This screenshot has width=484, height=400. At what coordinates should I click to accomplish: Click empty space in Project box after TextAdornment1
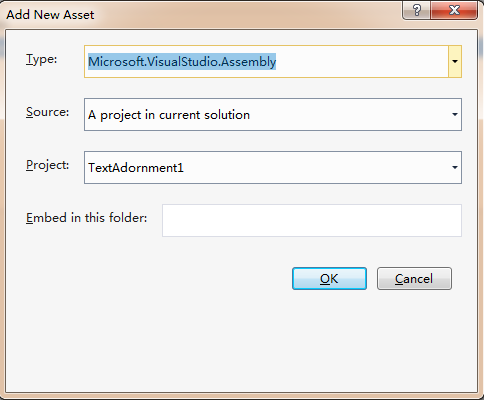(315, 167)
